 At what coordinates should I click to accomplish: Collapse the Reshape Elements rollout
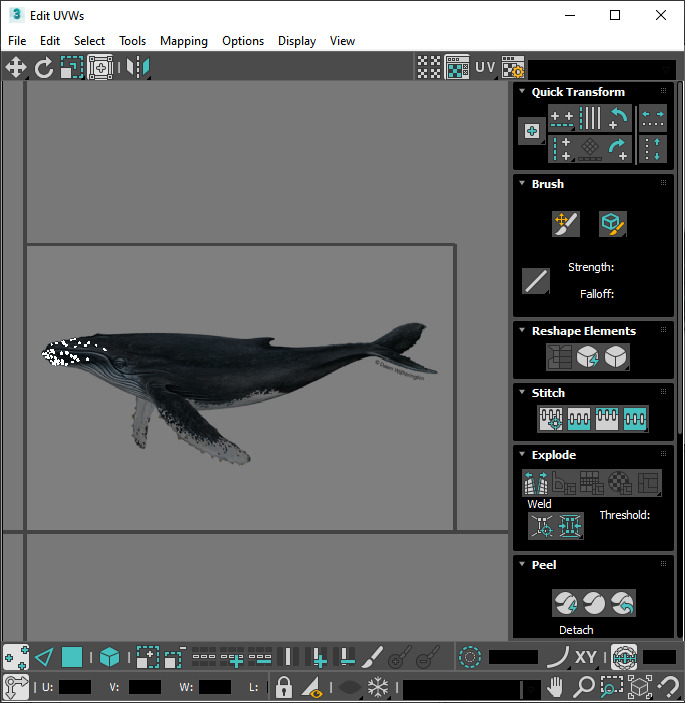coord(522,330)
